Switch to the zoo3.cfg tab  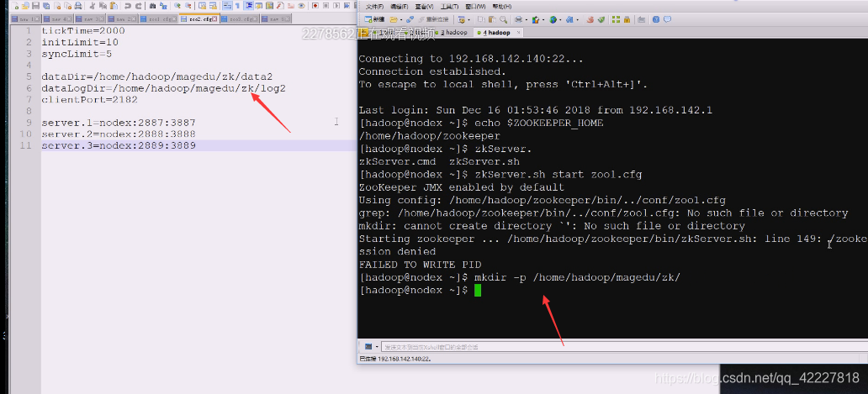coord(240,19)
